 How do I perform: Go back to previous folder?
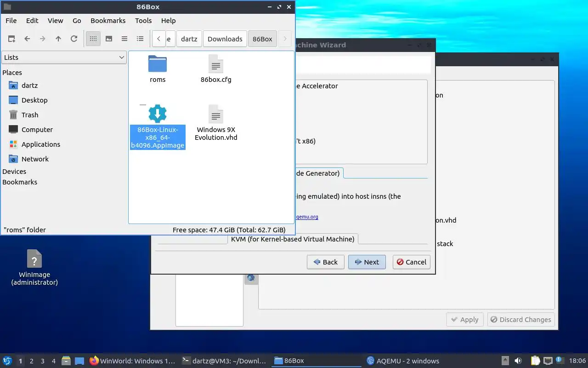(x=27, y=39)
